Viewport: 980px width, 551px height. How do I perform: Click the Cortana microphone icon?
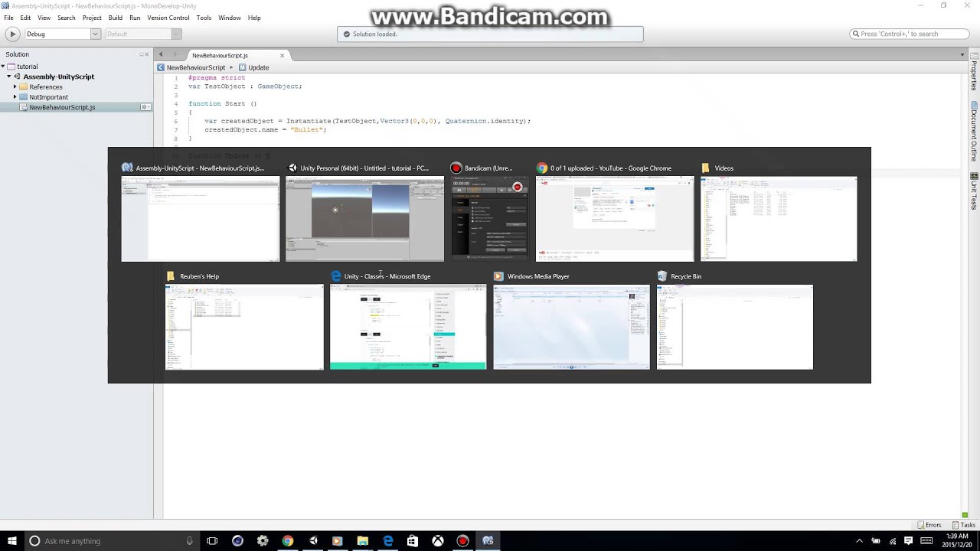coord(189,541)
